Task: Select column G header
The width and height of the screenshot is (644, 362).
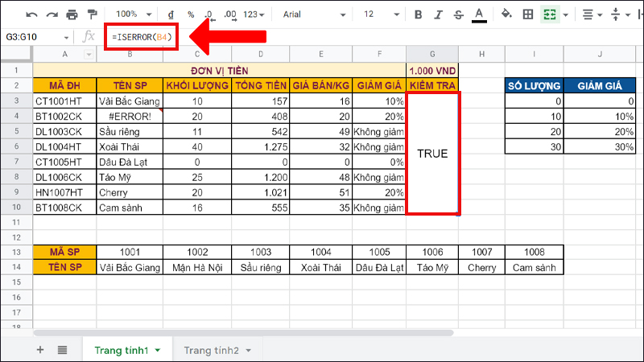Action: click(x=432, y=54)
